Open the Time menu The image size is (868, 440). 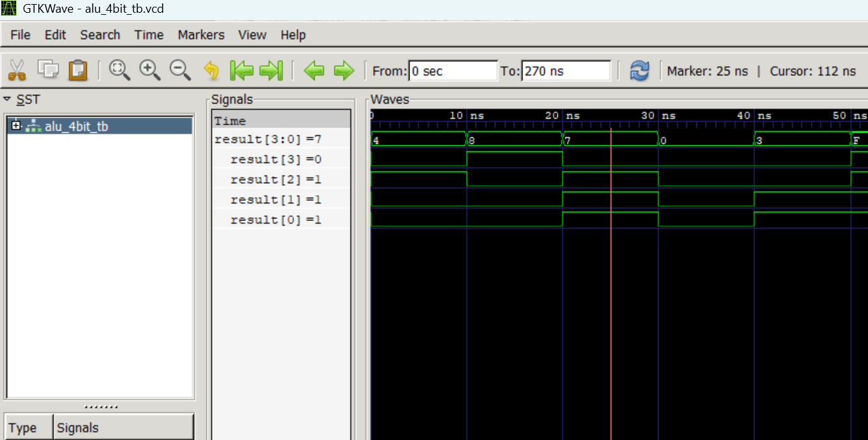[x=149, y=35]
